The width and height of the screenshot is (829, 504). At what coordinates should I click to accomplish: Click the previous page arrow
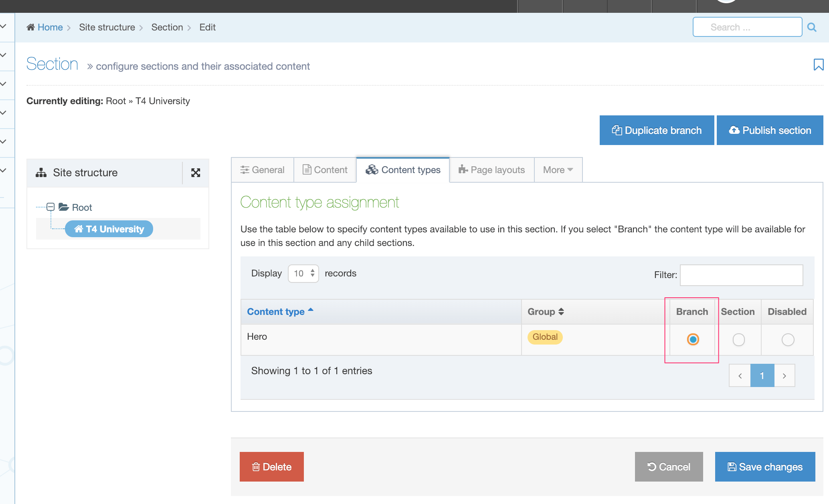740,376
